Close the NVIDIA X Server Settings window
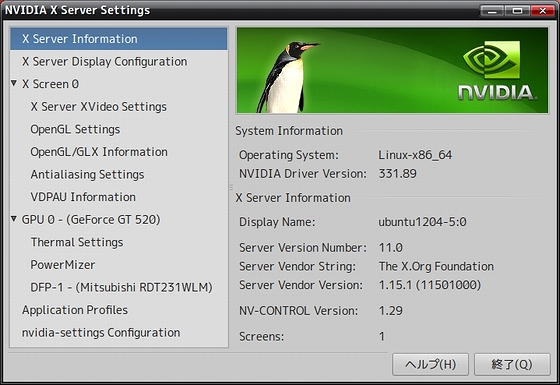Screen dimensions: 560x385 [x=542, y=11]
